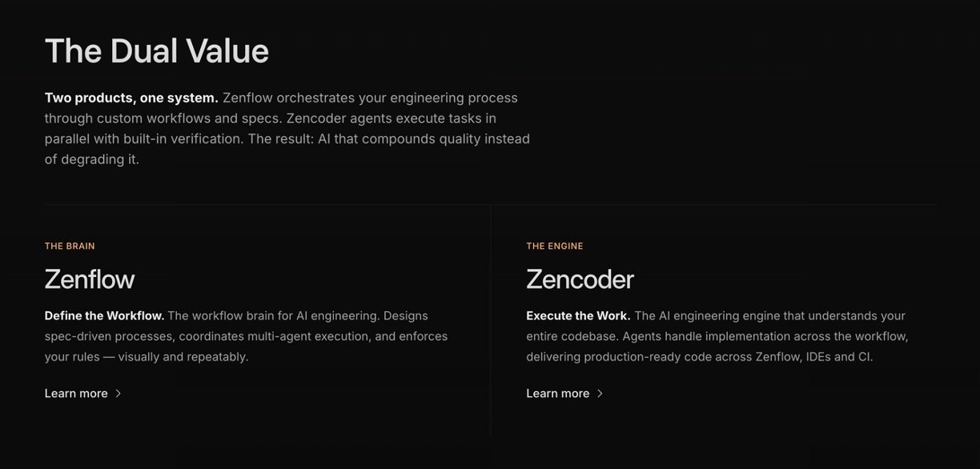This screenshot has width=980, height=469.
Task: Open the Learn more link under Zenflow
Action: [x=76, y=394]
